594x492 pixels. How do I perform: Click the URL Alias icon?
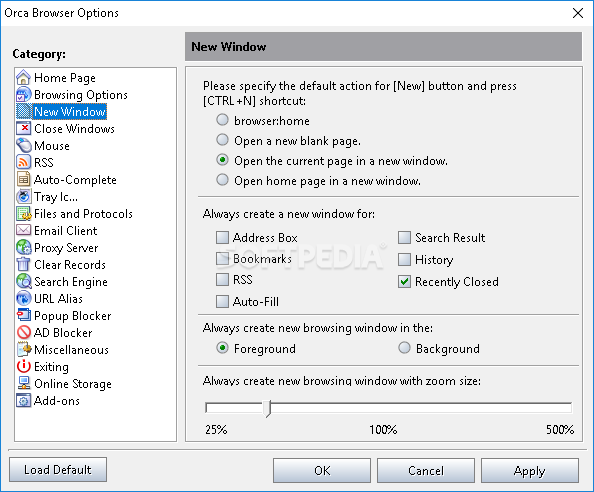(x=23, y=298)
